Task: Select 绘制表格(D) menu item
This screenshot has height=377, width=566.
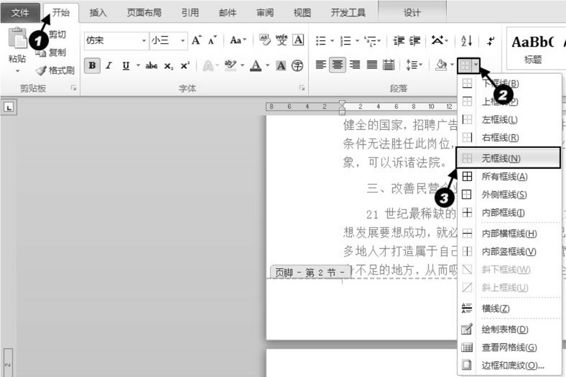Action: tap(509, 329)
